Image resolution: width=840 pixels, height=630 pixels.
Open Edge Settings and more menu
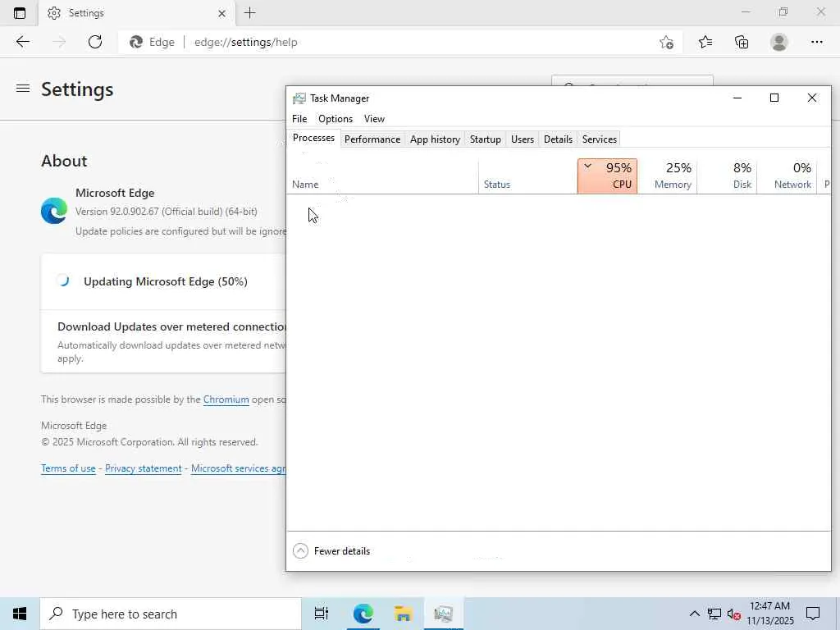(x=816, y=42)
